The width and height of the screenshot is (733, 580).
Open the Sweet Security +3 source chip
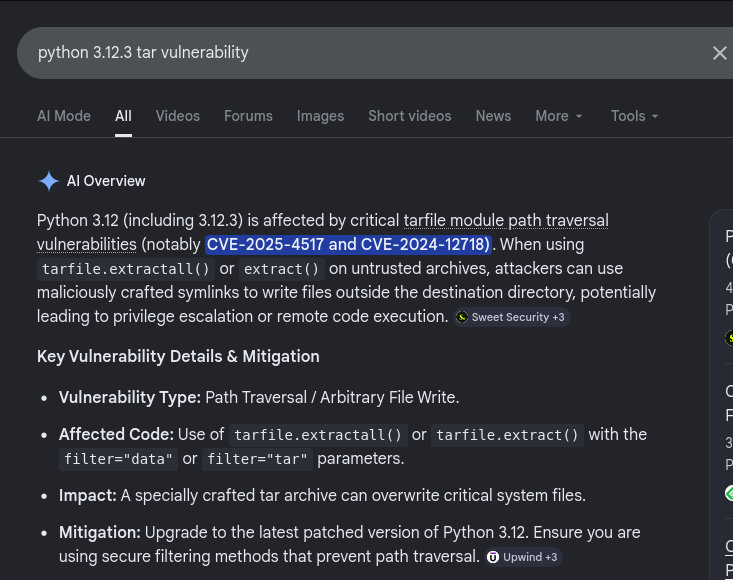pyautogui.click(x=511, y=317)
